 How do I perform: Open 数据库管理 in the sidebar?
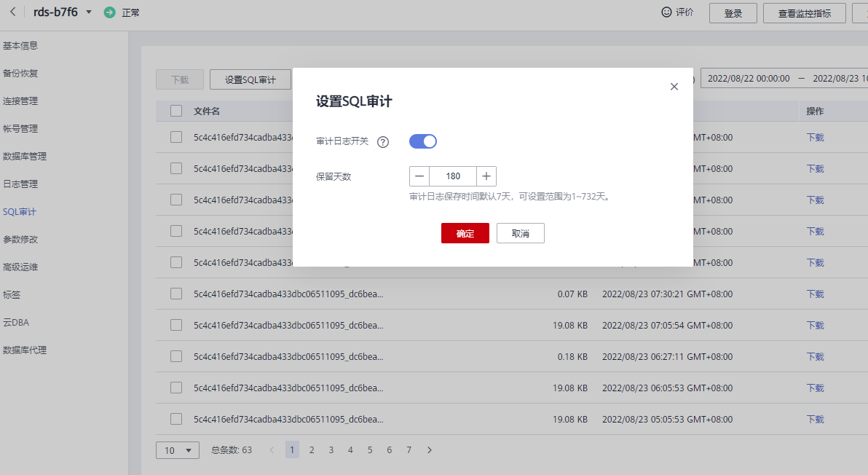pyautogui.click(x=25, y=156)
